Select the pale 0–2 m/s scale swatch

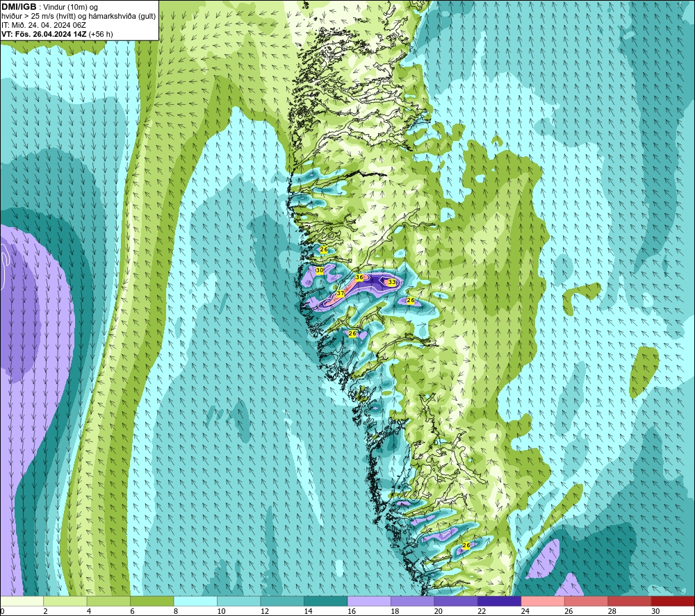pyautogui.click(x=22, y=601)
